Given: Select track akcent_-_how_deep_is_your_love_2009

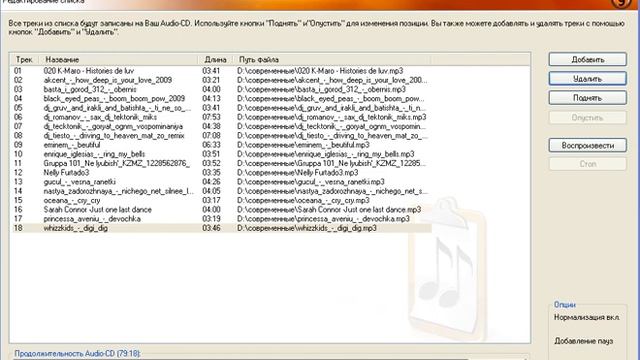Looking at the screenshot, I should pos(221,80).
